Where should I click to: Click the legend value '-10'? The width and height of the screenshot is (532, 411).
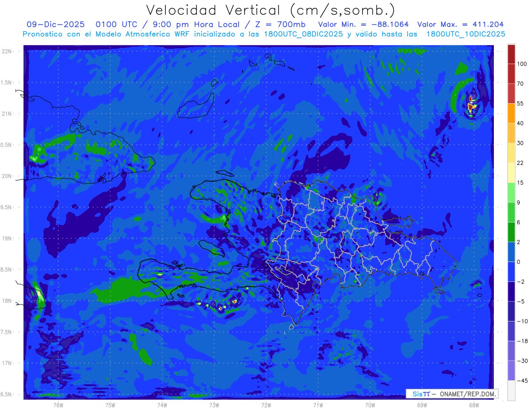pos(522,321)
